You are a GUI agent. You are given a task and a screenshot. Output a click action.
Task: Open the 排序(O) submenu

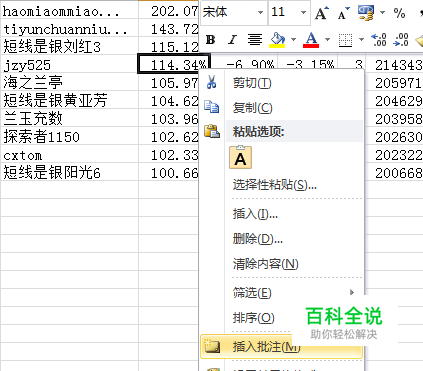click(253, 318)
